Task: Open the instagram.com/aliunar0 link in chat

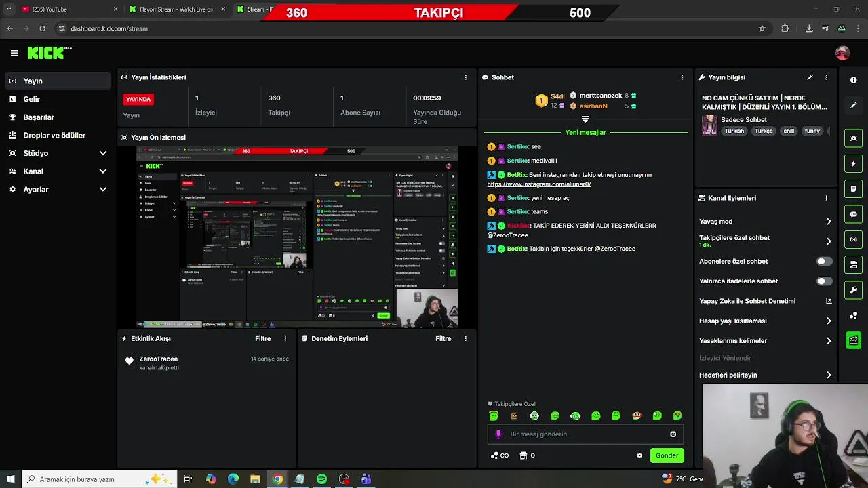Action: click(x=539, y=184)
